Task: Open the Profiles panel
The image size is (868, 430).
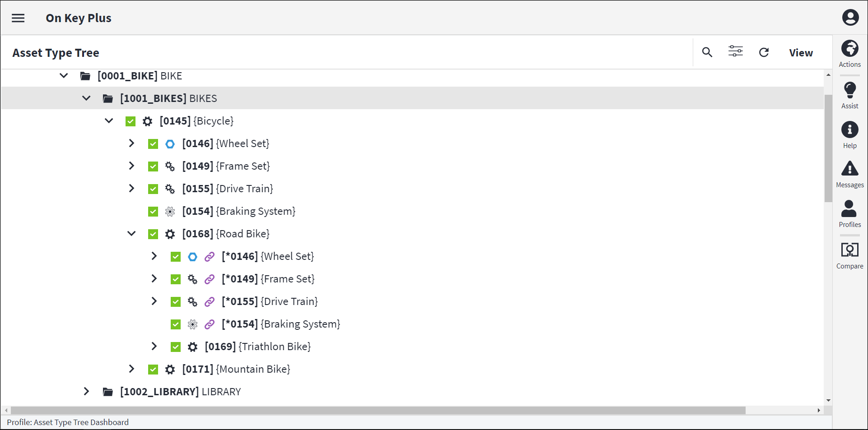Action: [850, 214]
